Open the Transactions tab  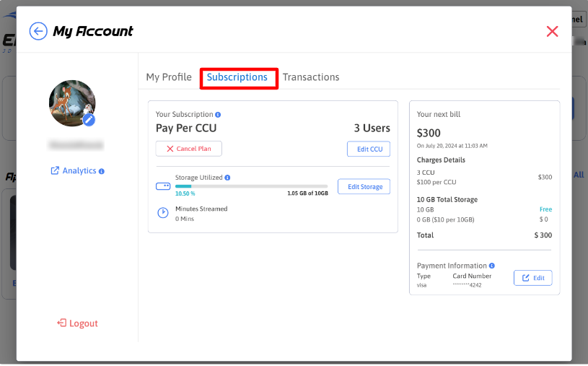click(311, 77)
